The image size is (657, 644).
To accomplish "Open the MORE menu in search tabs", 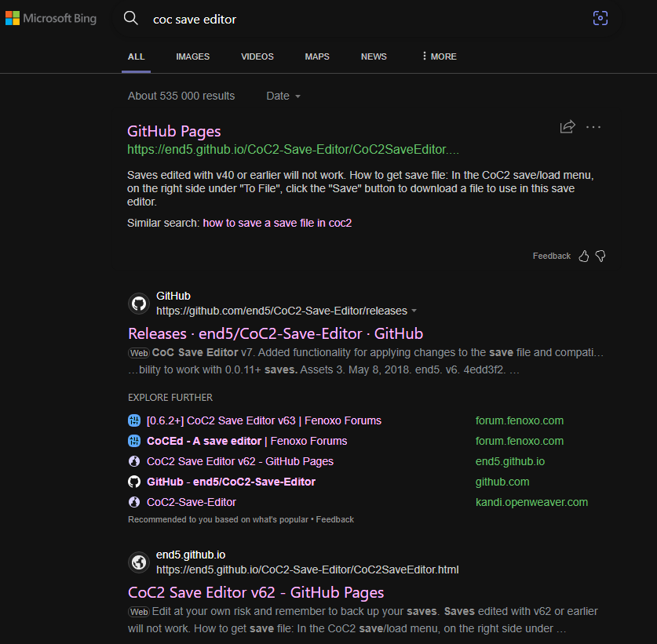I will [439, 56].
